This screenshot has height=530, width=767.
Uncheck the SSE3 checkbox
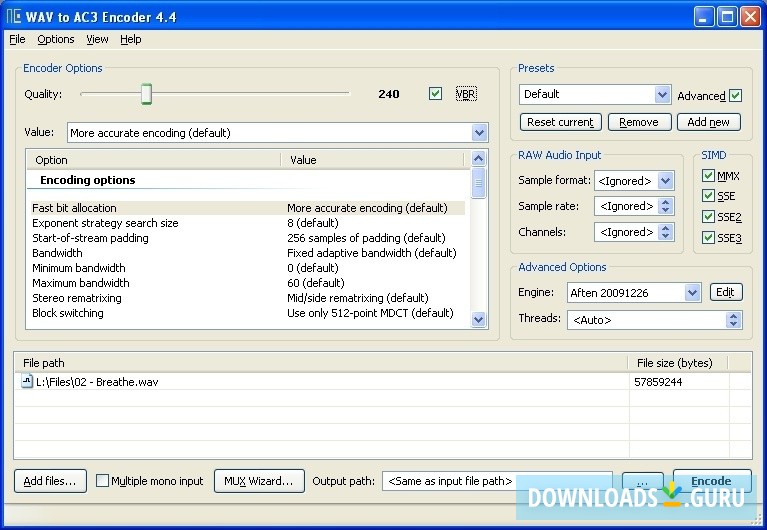[708, 238]
